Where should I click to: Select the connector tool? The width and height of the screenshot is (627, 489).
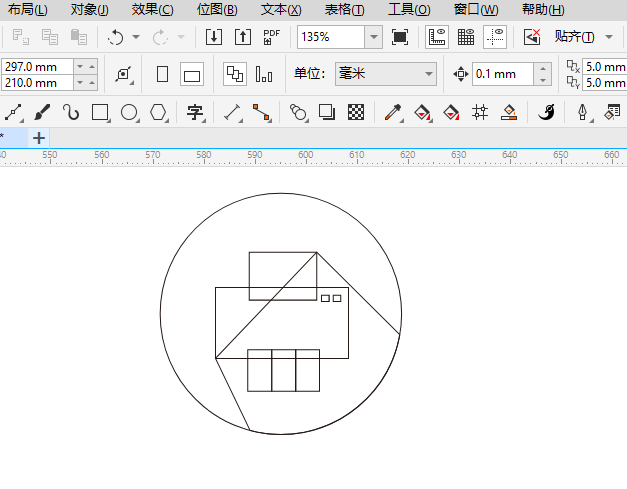coord(262,112)
